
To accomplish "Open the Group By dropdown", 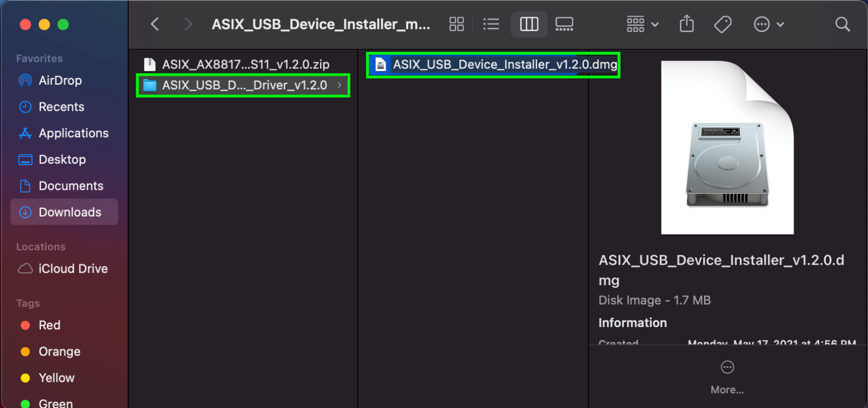I will coord(643,24).
